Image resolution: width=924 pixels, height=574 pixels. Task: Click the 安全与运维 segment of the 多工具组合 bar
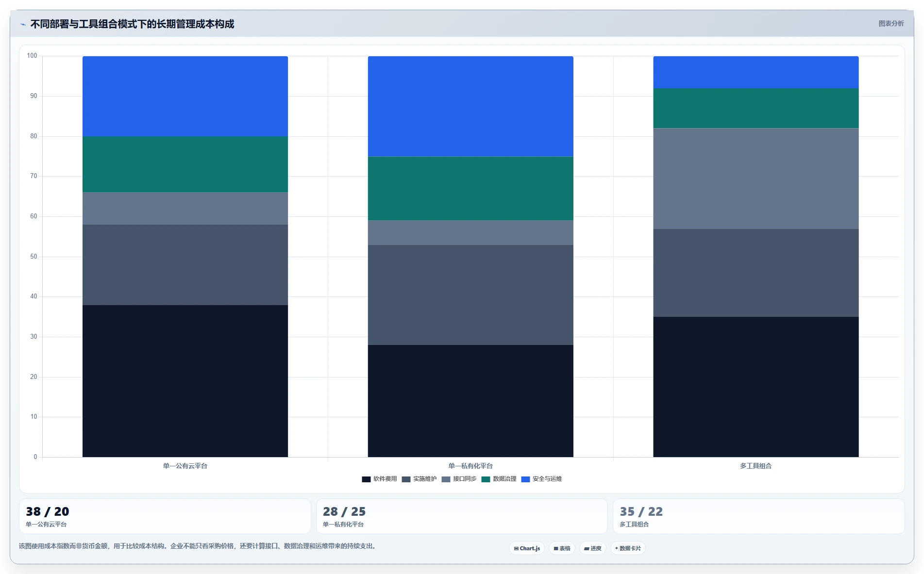756,72
